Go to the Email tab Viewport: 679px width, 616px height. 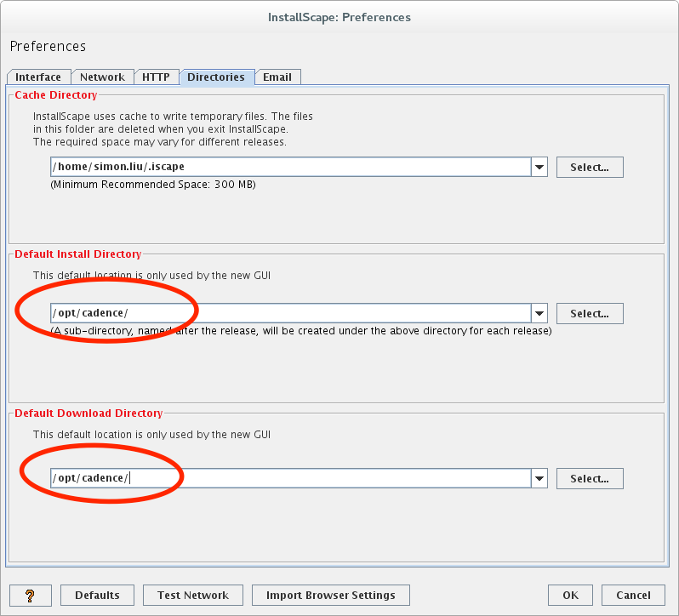[x=277, y=77]
